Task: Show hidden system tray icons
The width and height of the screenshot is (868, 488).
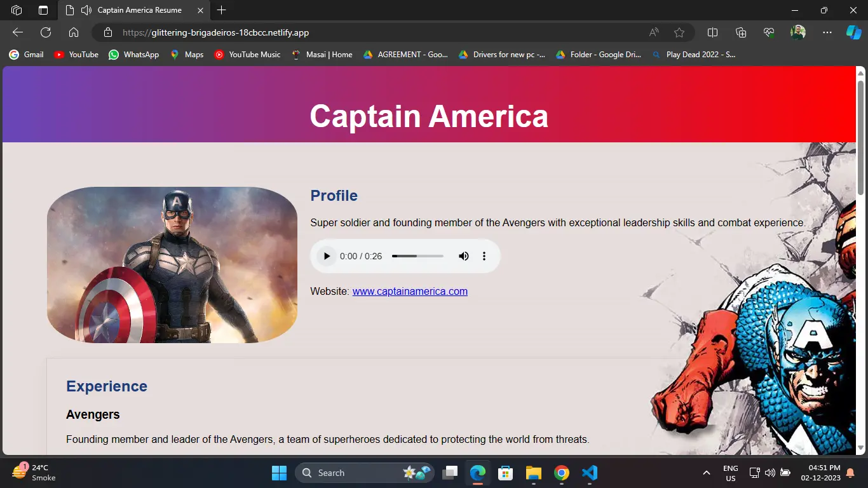Action: tap(706, 473)
